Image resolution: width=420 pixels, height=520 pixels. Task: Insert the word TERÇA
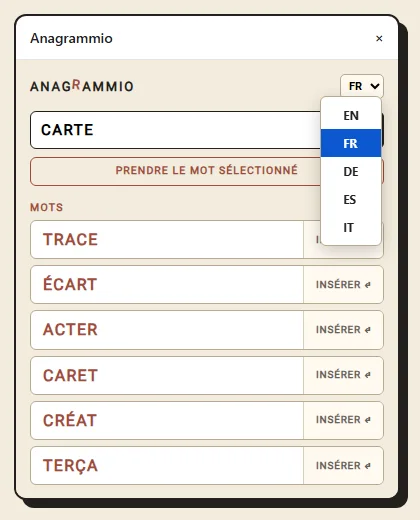(x=343, y=465)
